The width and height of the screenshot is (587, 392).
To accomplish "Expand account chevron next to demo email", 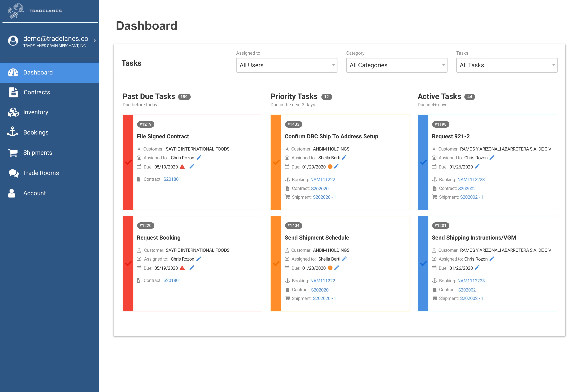I will coord(95,41).
